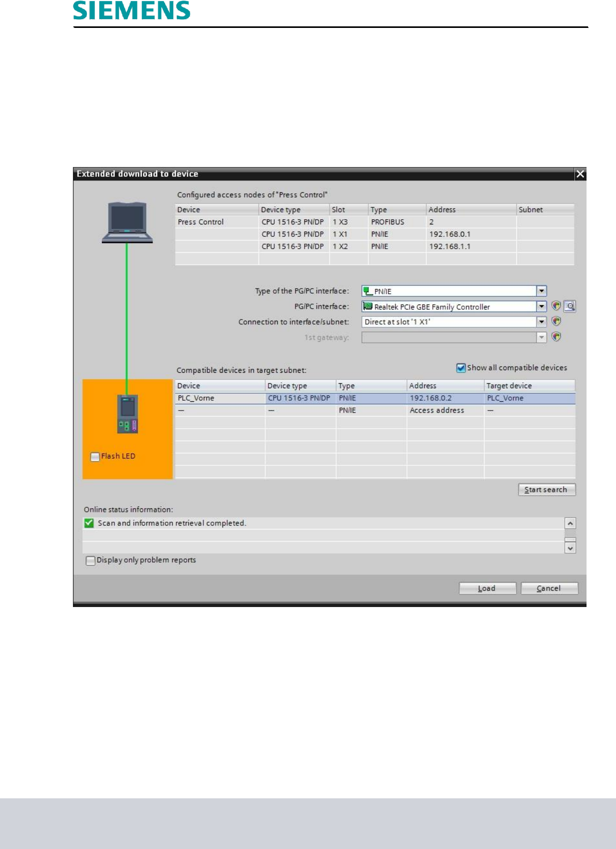Click Slot column header
616x849 pixels.
(x=349, y=209)
